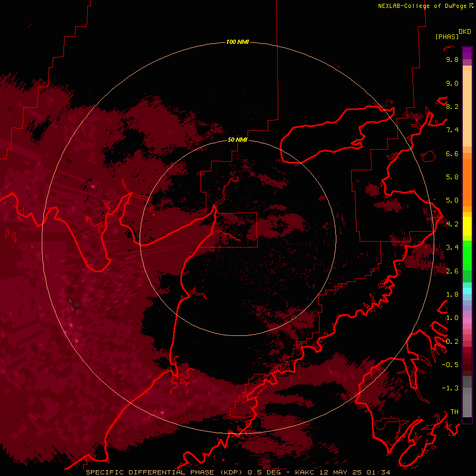Pick the yellow segment of the color bar

pyautogui.click(x=467, y=226)
